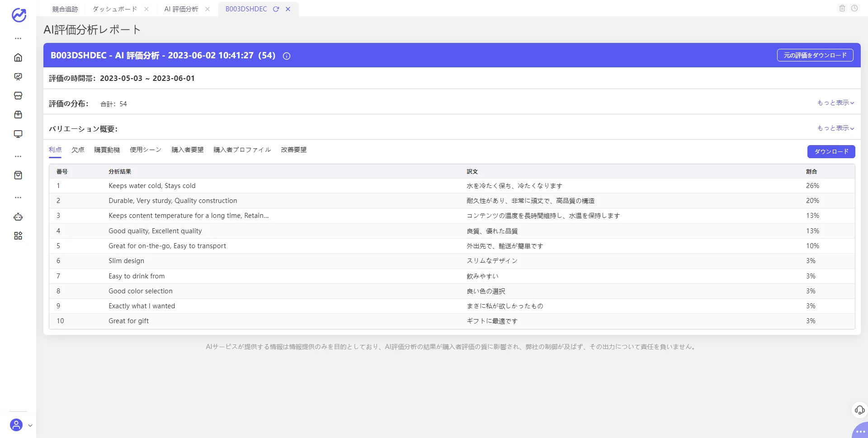The height and width of the screenshot is (438, 868).
Task: Open the headset support icon
Action: point(859,410)
